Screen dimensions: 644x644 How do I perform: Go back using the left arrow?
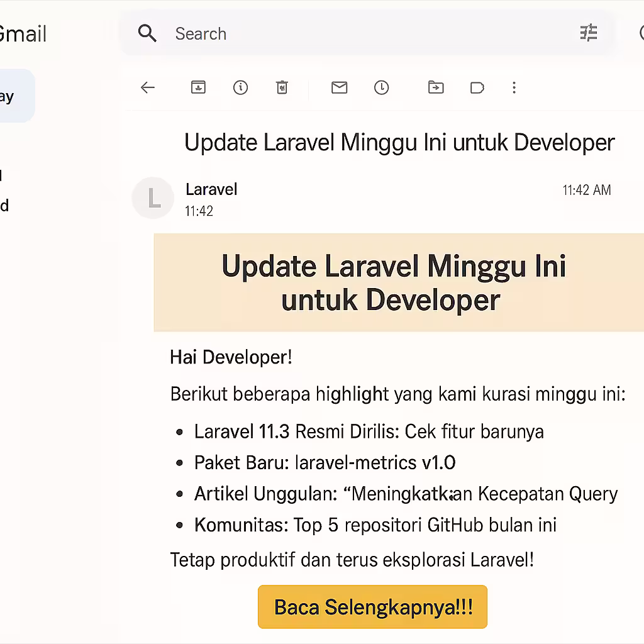pyautogui.click(x=148, y=88)
